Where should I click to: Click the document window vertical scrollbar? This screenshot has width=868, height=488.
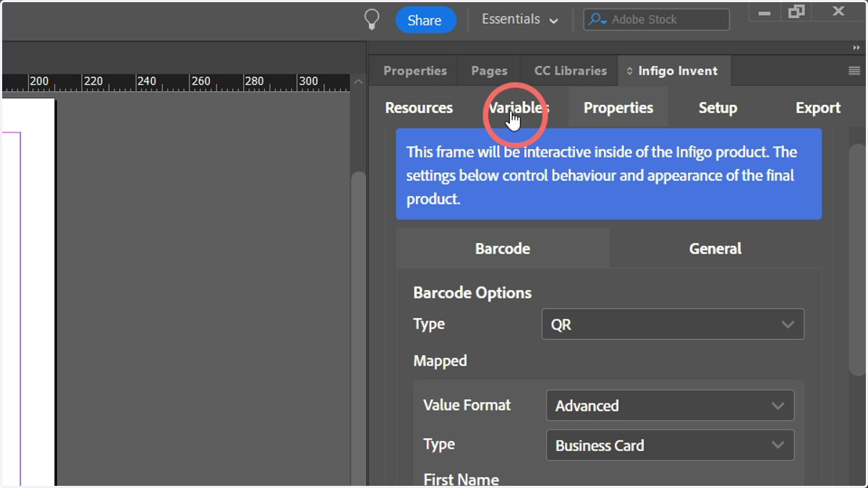[358, 329]
